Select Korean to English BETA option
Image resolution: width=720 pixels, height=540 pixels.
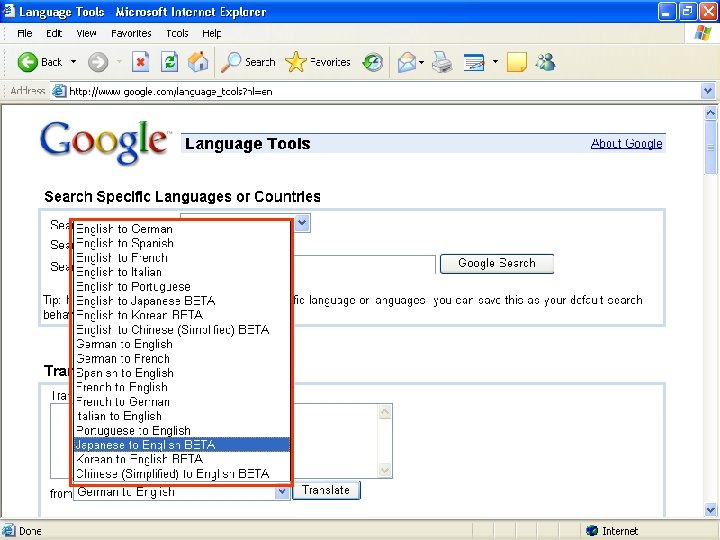[x=182, y=459]
